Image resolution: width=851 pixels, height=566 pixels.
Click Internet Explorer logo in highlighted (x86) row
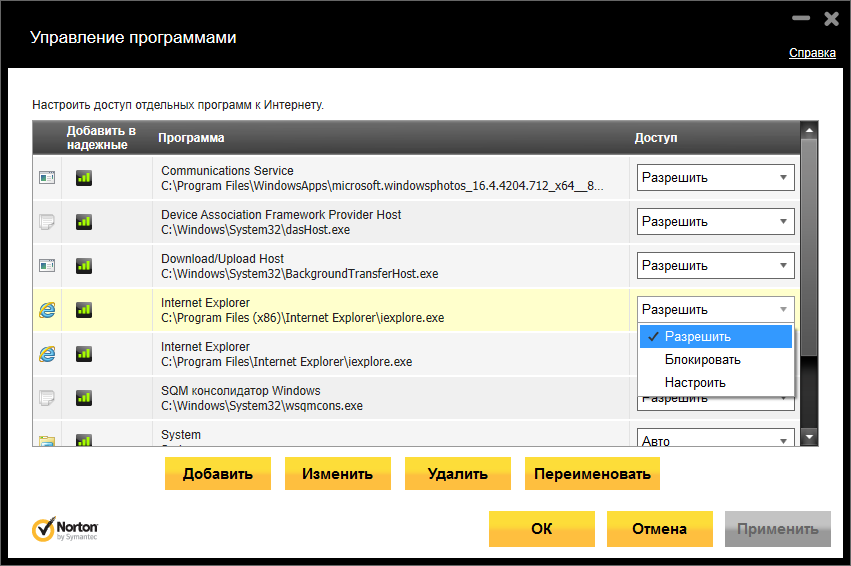(x=47, y=310)
